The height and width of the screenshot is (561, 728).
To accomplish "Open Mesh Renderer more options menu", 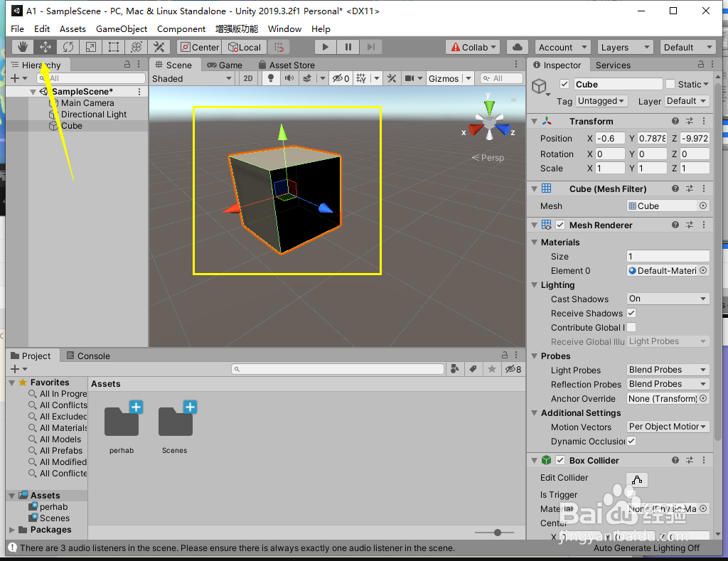I will 704,225.
